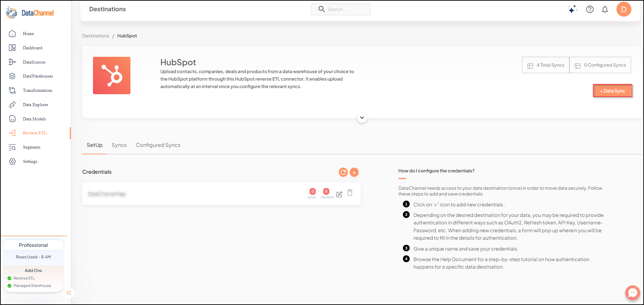Open the chat support bubble
This screenshot has height=305, width=644.
pos(633,293)
